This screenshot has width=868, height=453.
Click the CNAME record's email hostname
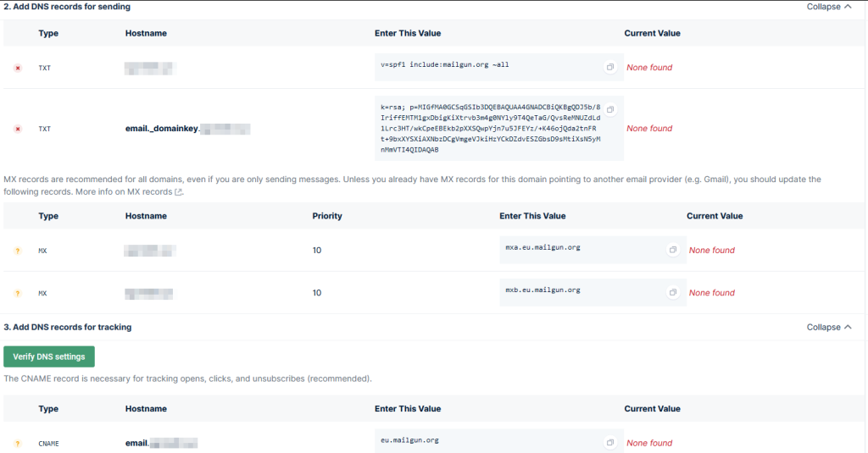tap(137, 443)
